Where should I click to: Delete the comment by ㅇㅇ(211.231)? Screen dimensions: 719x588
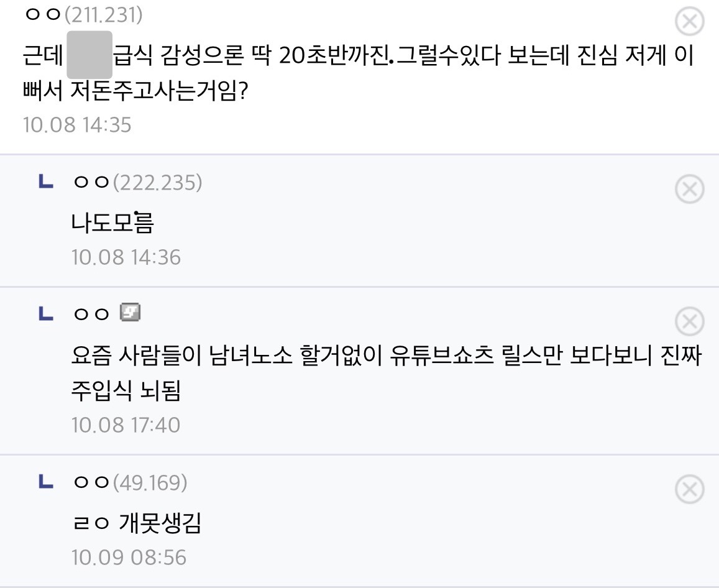tap(689, 22)
